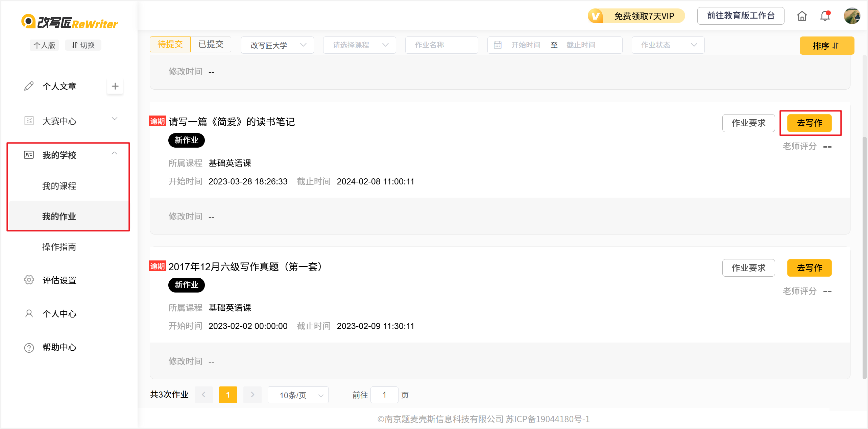The height and width of the screenshot is (429, 868).
Task: Click the pencil icon for 个人文章
Action: (x=29, y=86)
